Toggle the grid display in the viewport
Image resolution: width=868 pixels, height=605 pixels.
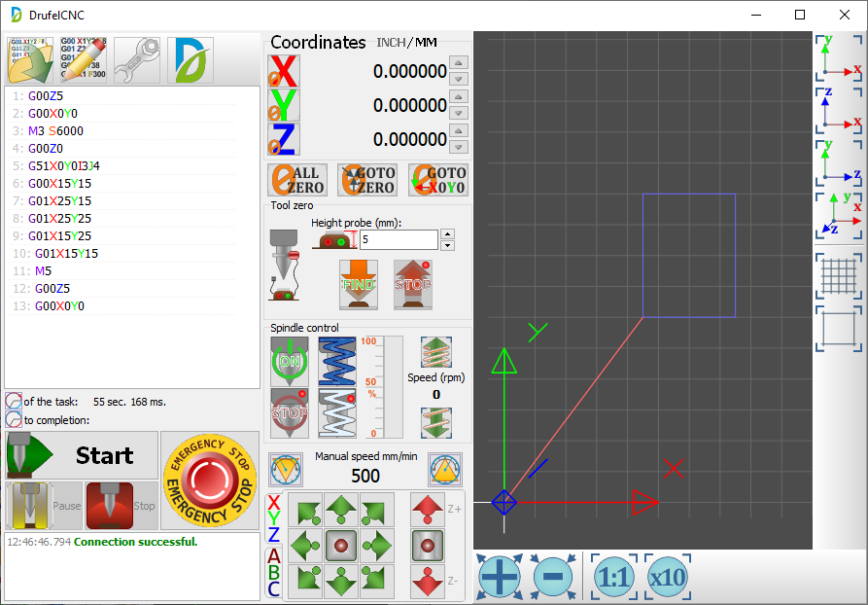click(838, 275)
